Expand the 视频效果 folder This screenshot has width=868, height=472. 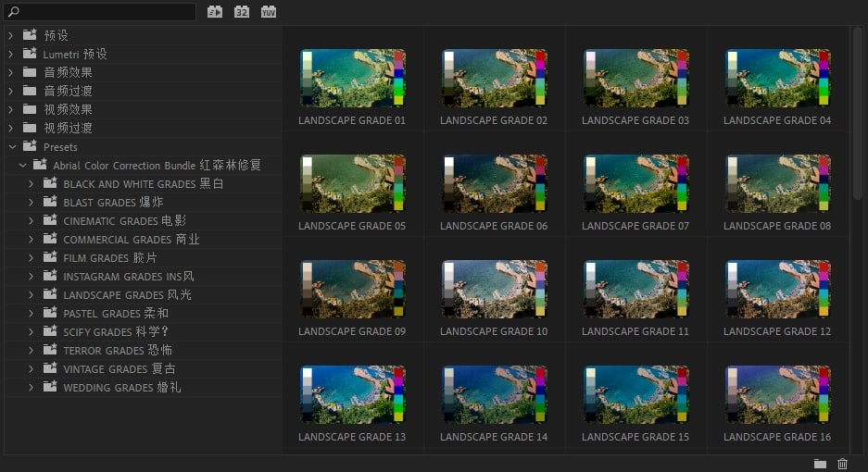10,109
